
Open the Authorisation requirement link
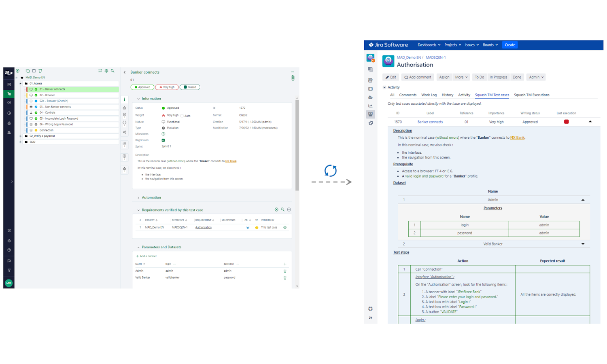click(203, 227)
